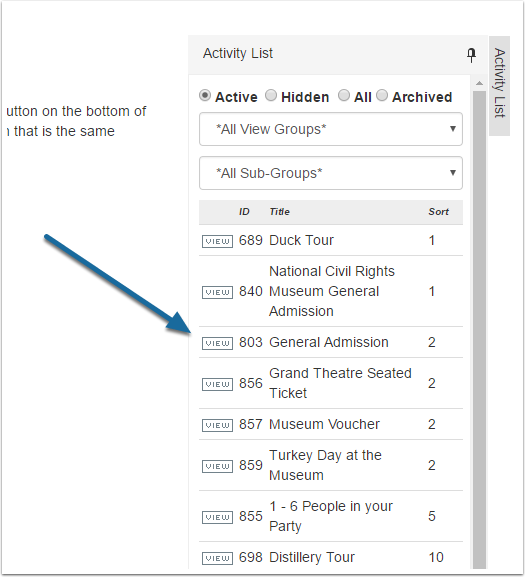Expand the All Sub-Groups dropdown

tap(331, 173)
